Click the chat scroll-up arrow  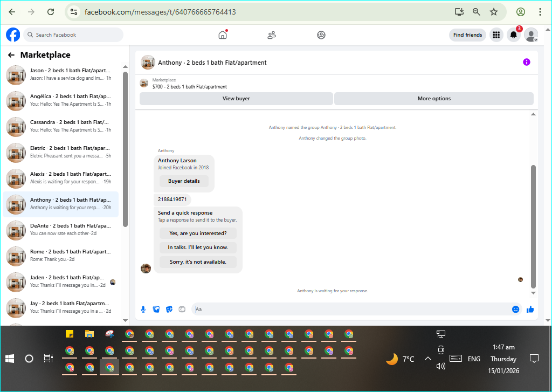click(533, 114)
